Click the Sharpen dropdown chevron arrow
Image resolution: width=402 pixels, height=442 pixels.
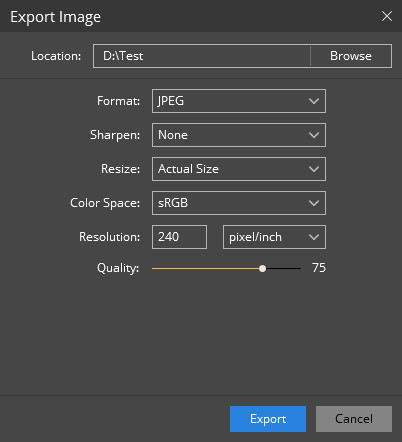pos(314,135)
